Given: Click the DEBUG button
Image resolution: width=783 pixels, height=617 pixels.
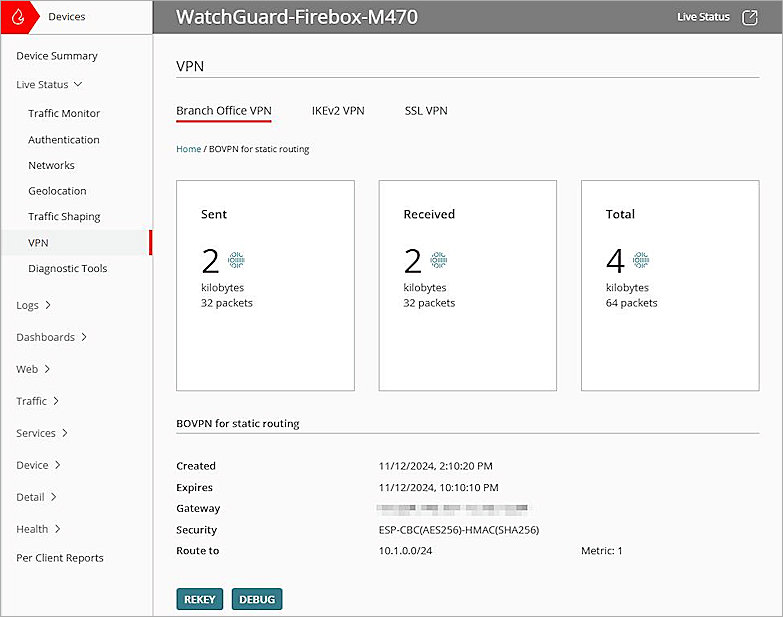Looking at the screenshot, I should (x=257, y=599).
